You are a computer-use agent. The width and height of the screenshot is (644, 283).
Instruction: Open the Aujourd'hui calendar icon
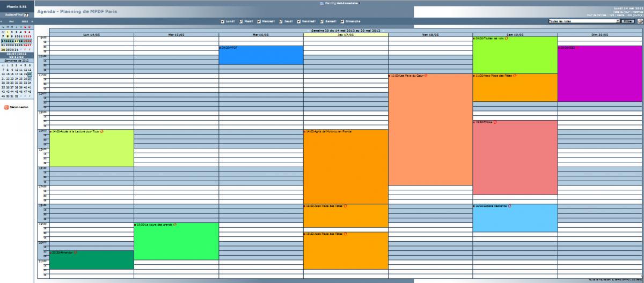[x=26, y=14]
